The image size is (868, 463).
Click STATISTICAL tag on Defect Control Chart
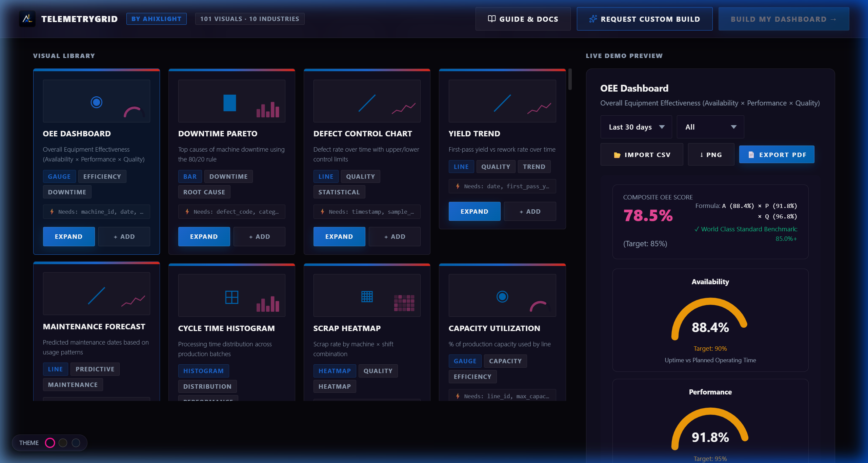[339, 192]
